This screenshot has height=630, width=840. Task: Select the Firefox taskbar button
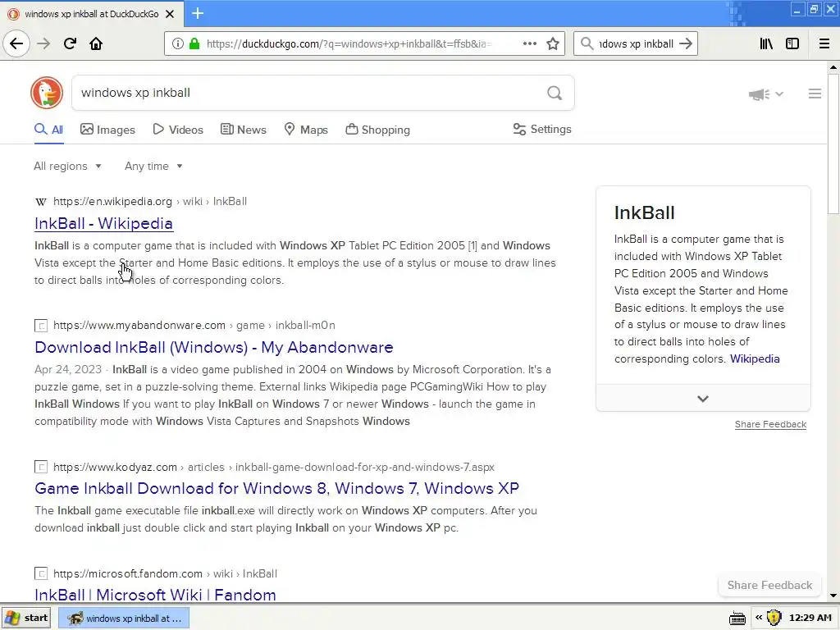(124, 619)
